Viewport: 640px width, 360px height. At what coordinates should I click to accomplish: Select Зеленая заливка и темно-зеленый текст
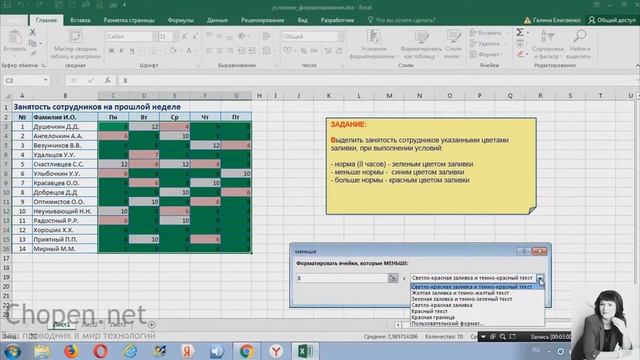click(x=461, y=299)
